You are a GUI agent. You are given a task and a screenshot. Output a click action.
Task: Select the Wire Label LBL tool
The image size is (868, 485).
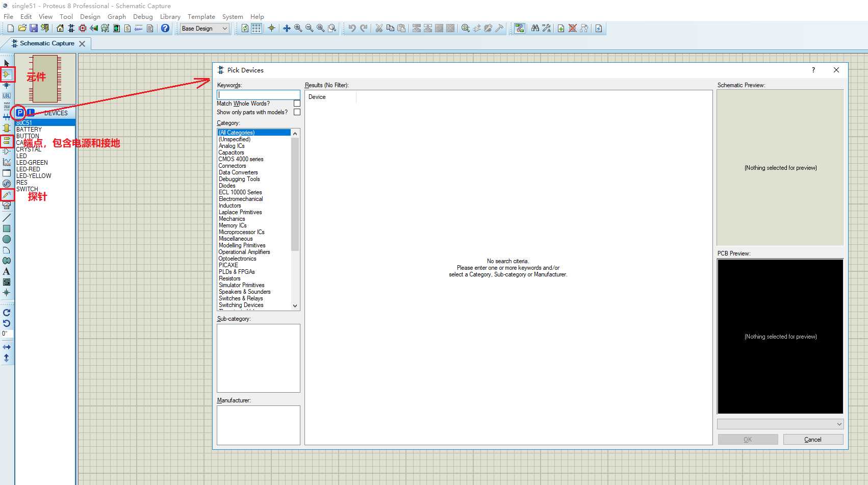(7, 96)
